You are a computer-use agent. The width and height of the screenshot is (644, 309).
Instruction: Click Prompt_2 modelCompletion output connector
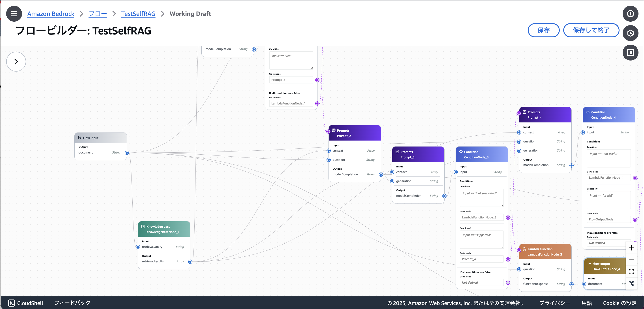pos(381,175)
